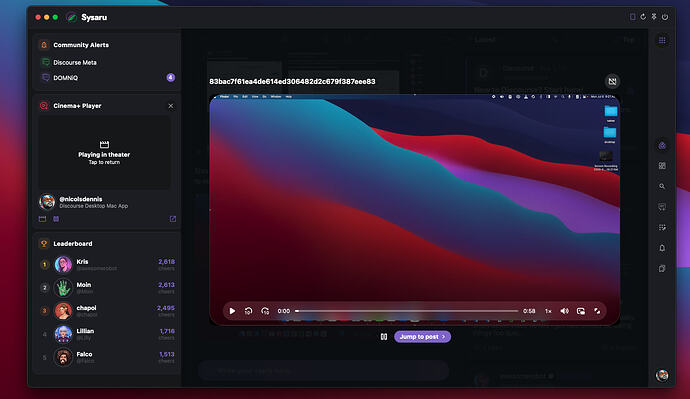Change the 1x playback speed
Screen dimensions: 690x399
(548, 311)
